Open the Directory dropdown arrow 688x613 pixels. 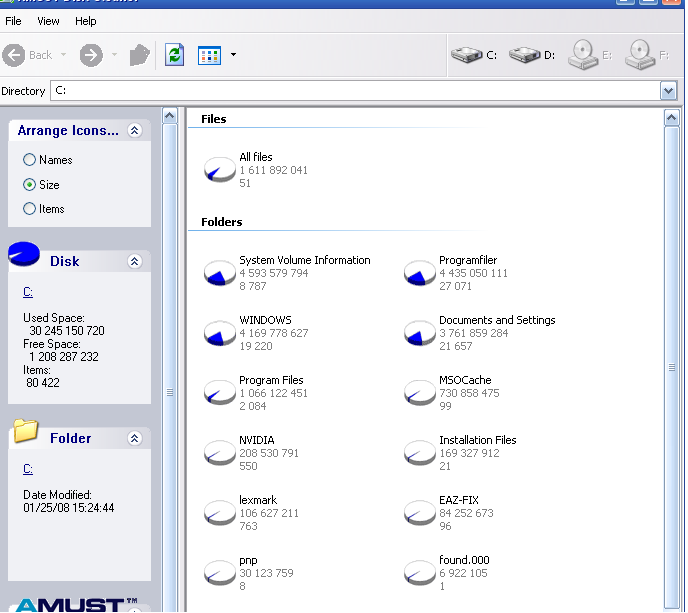[668, 91]
